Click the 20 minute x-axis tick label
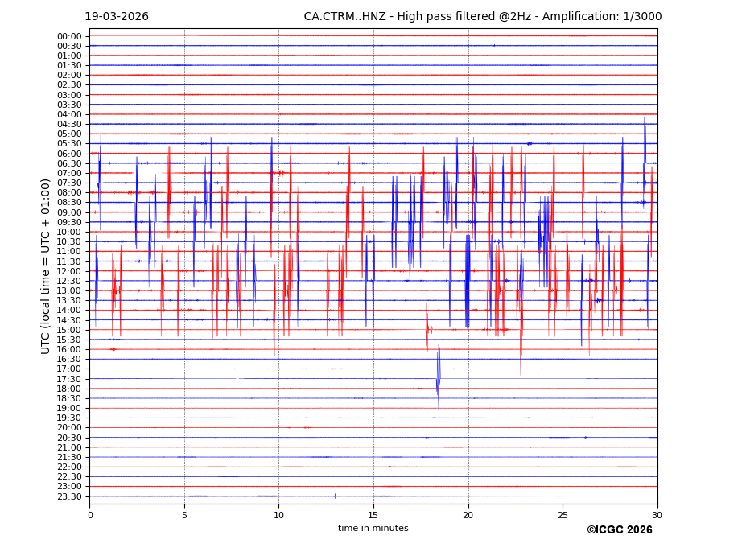Image resolution: width=746 pixels, height=560 pixels. pyautogui.click(x=468, y=515)
